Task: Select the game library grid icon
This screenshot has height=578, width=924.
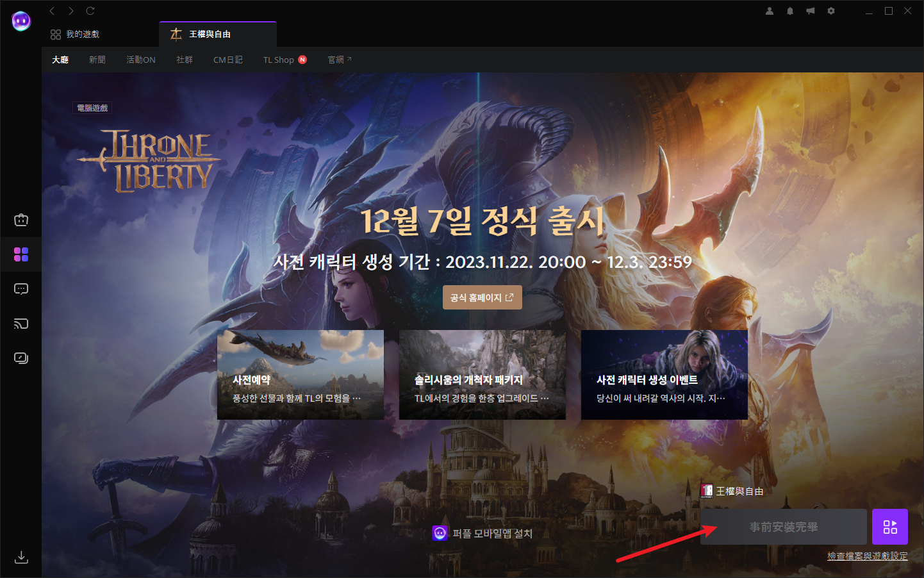Action: (x=21, y=254)
